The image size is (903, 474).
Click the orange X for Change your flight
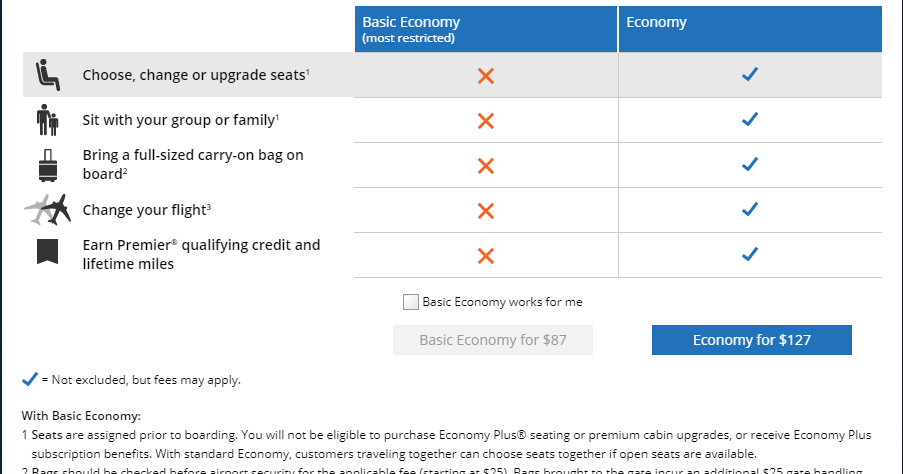coord(486,210)
